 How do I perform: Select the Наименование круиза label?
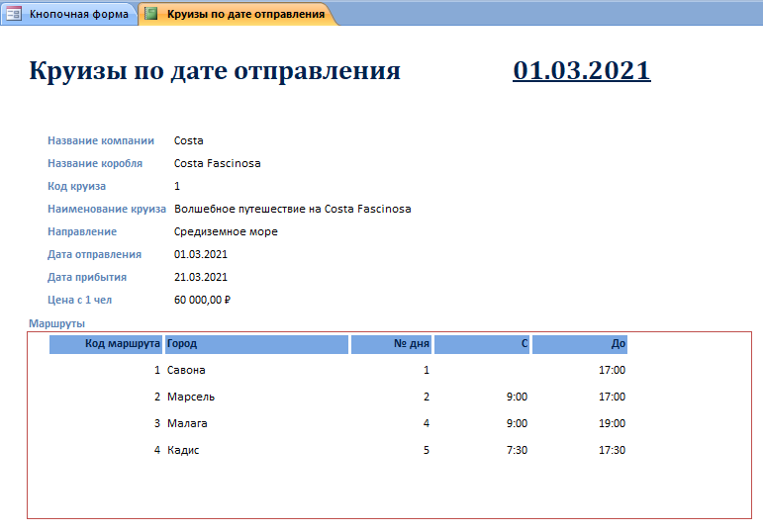click(x=107, y=209)
